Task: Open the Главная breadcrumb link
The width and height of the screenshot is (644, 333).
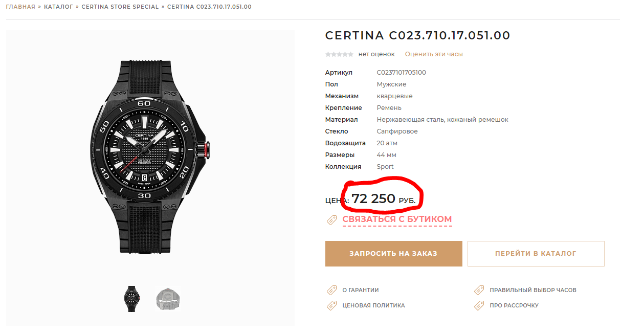Action: pos(20,7)
